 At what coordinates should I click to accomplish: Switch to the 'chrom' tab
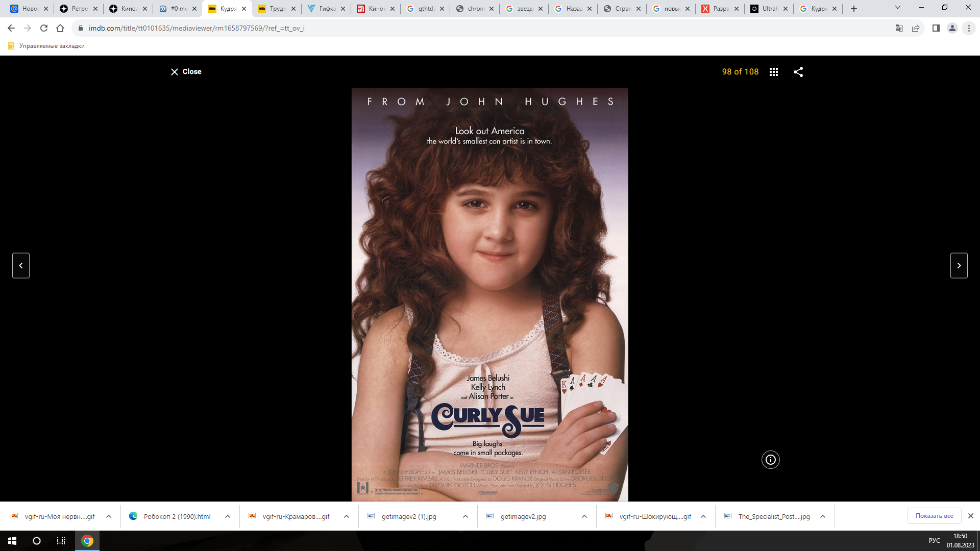(475, 9)
